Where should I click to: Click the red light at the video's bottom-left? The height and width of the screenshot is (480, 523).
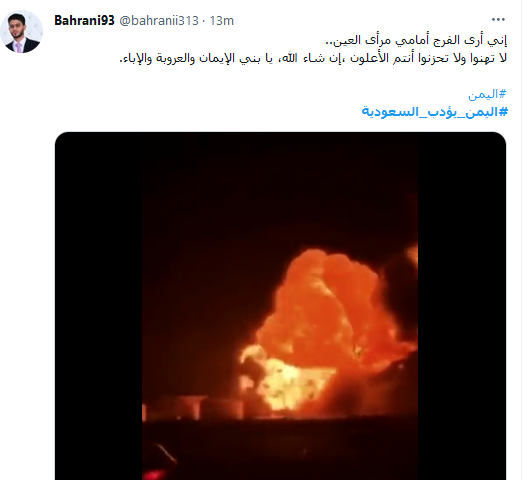point(157,474)
